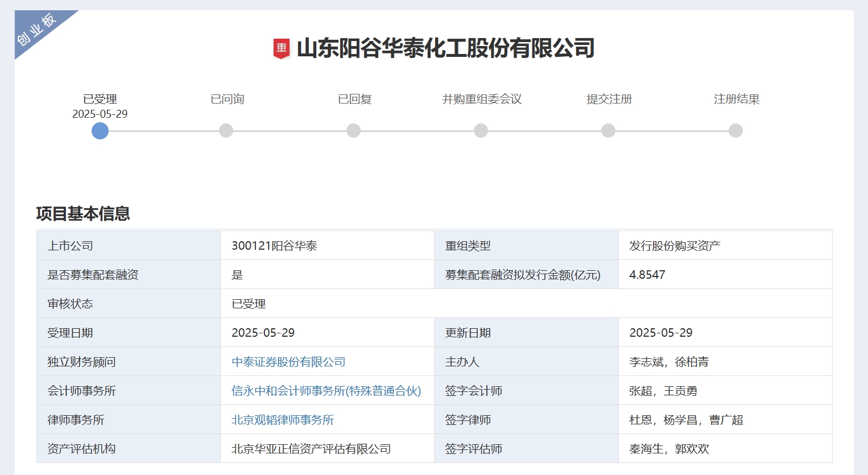Click the 已受理 stage label above the timeline
Screen dimensions: 868x475
click(x=100, y=99)
